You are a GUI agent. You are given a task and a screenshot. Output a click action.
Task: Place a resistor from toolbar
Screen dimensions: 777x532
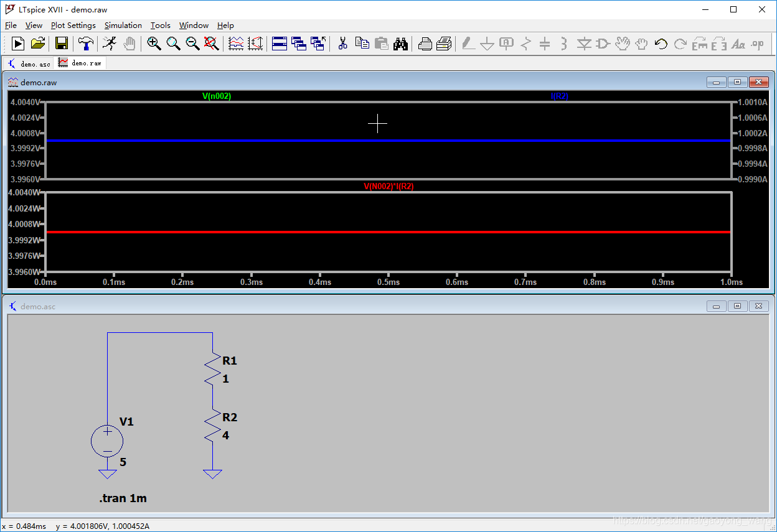tap(526, 43)
